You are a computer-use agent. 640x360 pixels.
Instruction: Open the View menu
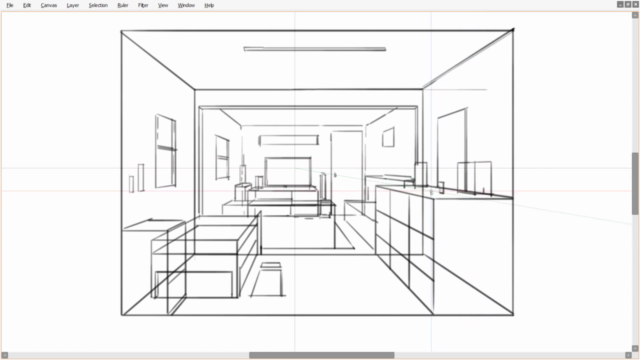[163, 5]
